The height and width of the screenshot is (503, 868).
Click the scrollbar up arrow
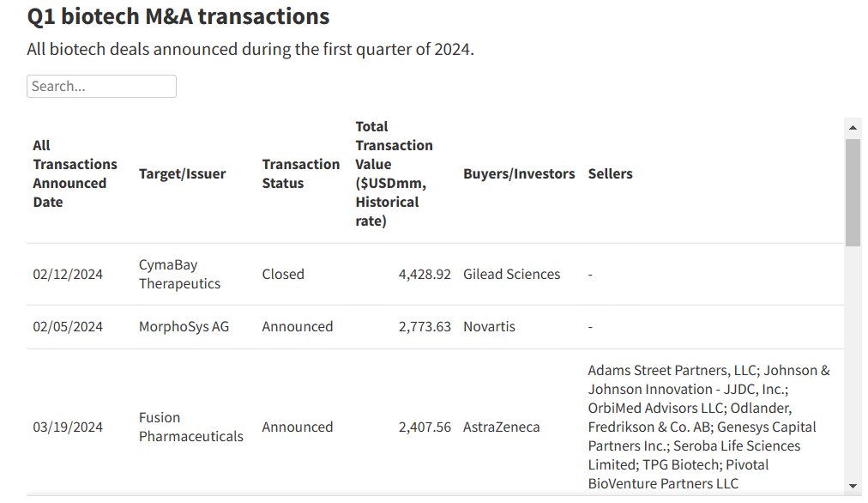tap(853, 128)
